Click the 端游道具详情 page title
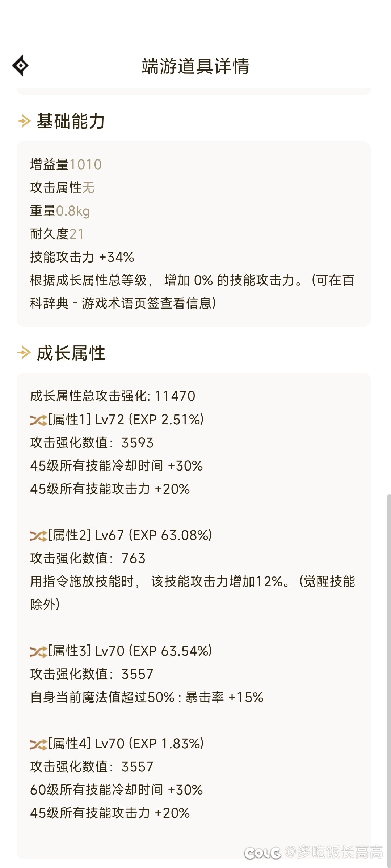The height and width of the screenshot is (868, 391). pos(195,66)
